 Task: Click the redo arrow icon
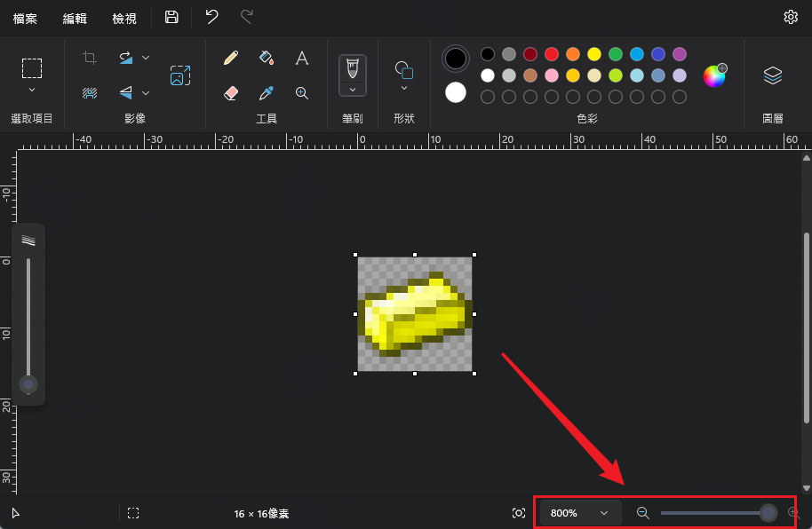click(x=246, y=17)
